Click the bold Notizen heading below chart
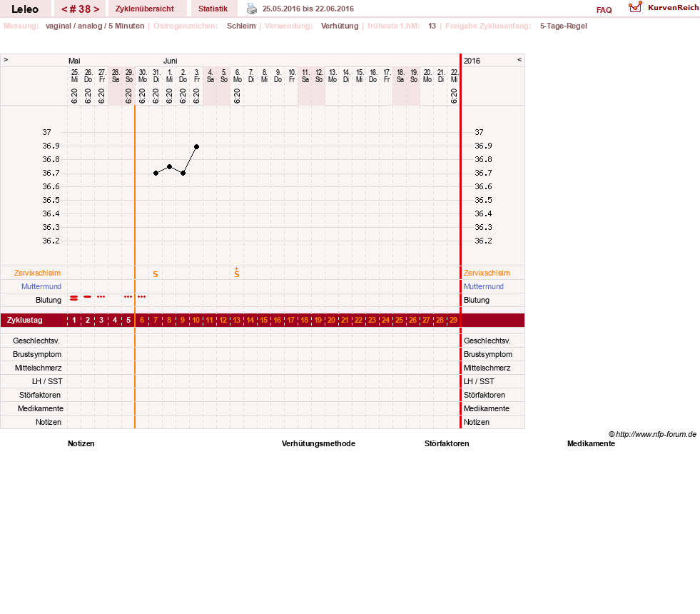 [81, 443]
